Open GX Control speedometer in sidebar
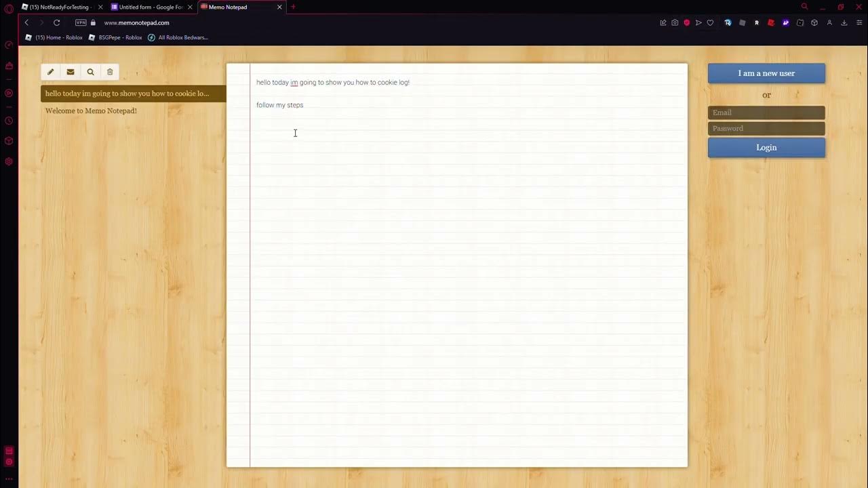868x488 pixels. tap(9, 45)
